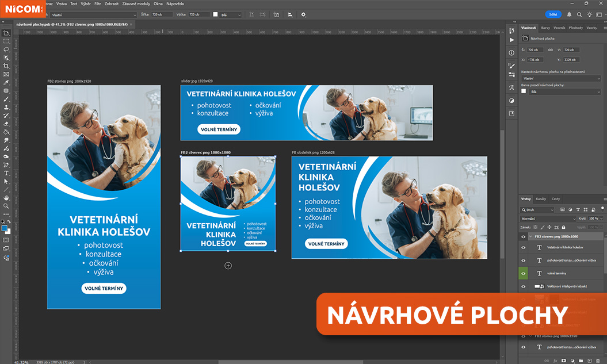
Task: Click the artboard settings gear icon
Action: tap(303, 14)
